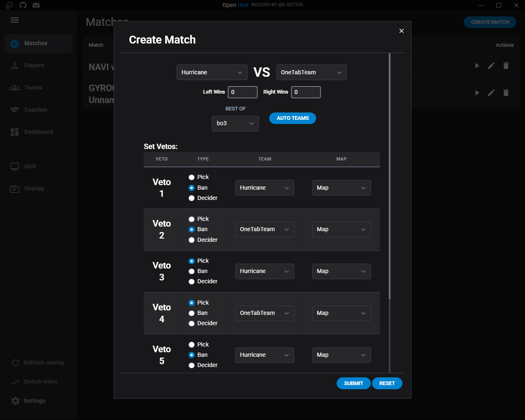The image size is (525, 420).
Task: Click Switch sides in sidebar
Action: (x=38, y=382)
